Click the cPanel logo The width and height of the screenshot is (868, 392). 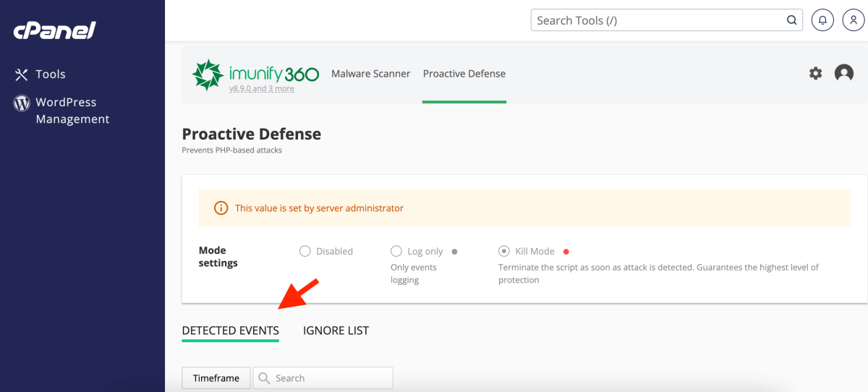(x=54, y=30)
